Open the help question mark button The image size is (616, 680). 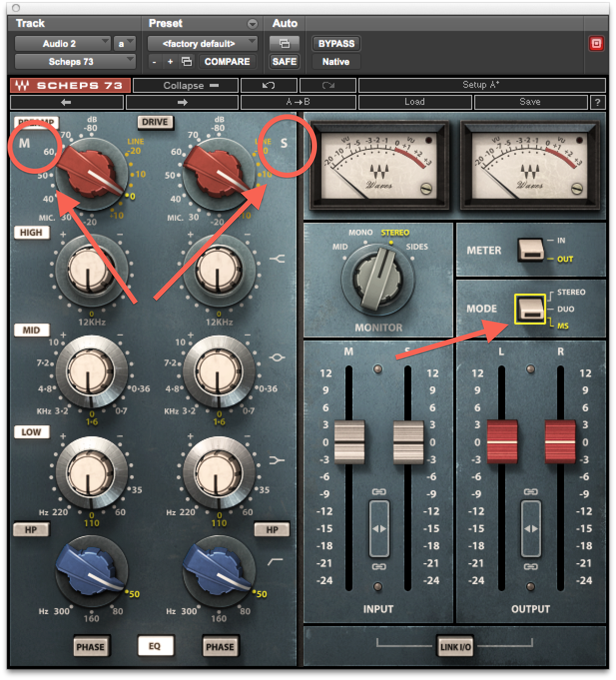(x=597, y=102)
